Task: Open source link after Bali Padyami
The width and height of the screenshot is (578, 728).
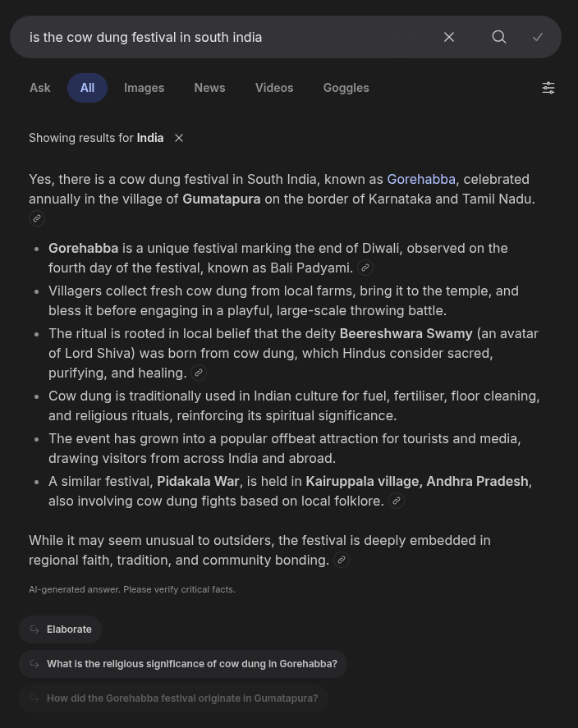Action: (365, 268)
